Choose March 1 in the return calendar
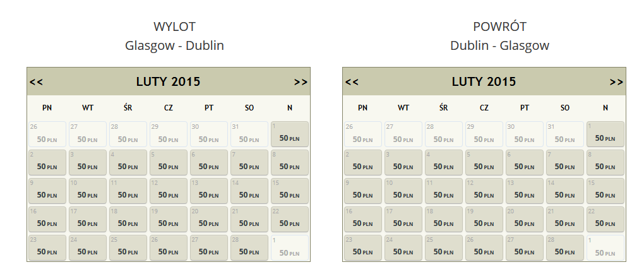This screenshot has height=267, width=644. pyautogui.click(x=605, y=247)
